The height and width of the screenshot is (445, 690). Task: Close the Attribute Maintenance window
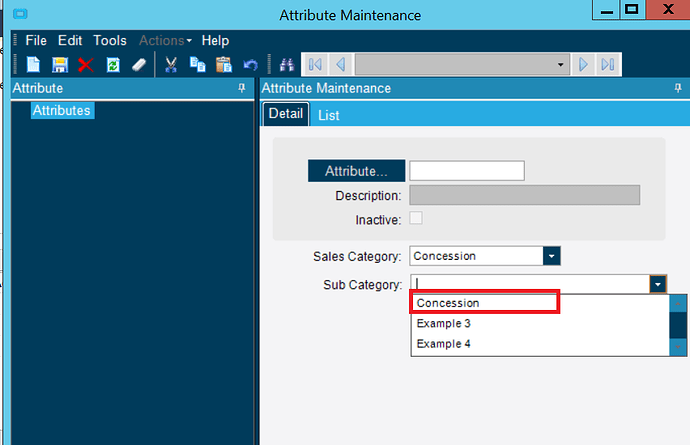(668, 10)
